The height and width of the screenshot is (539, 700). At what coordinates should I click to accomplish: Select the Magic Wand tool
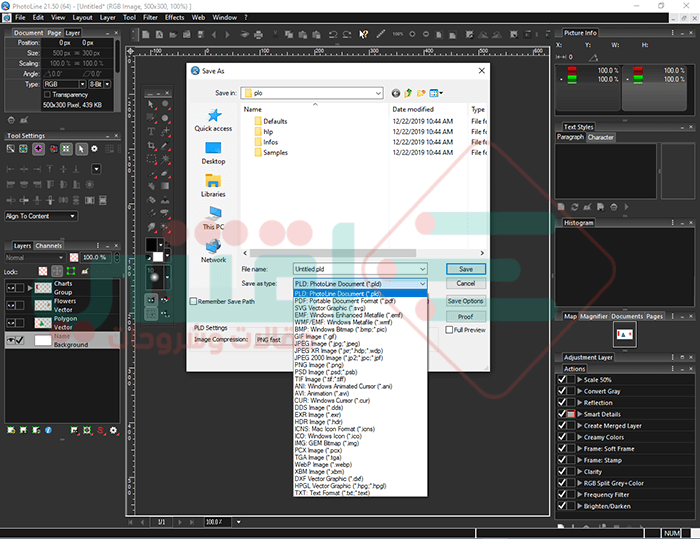(165, 159)
